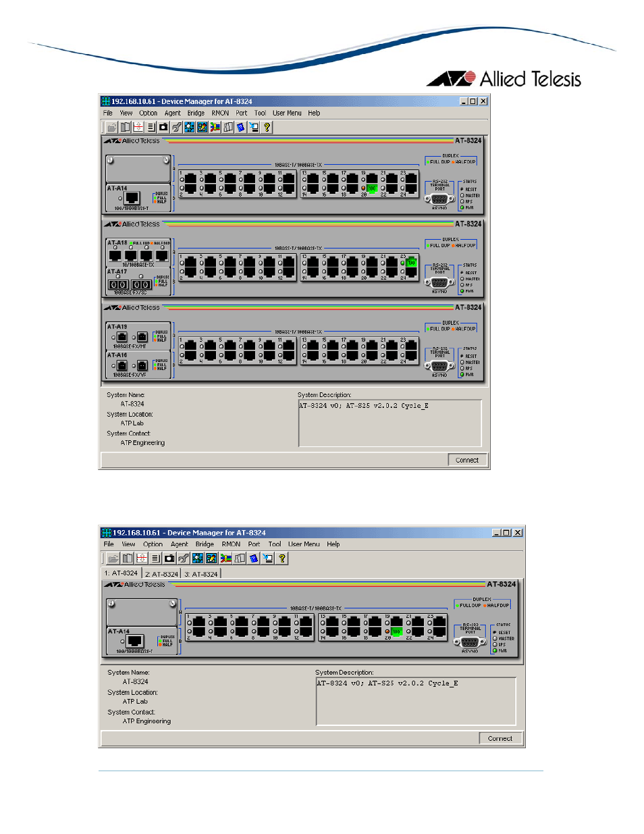Click the camera snapshot icon in the three-switch window toolbar
Image resolution: width=644 pixels, height=834 pixels.
163,127
